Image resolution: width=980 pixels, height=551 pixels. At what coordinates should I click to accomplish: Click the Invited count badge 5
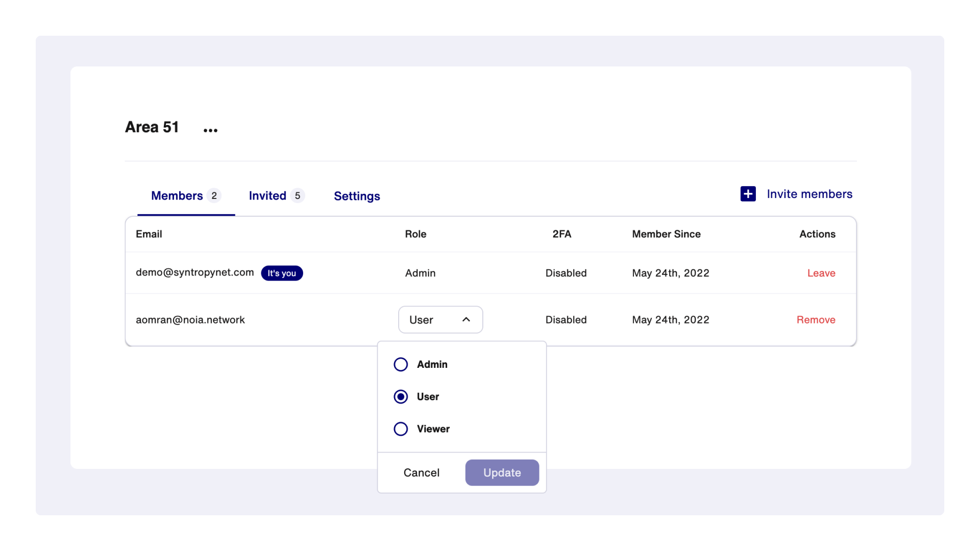pos(298,195)
